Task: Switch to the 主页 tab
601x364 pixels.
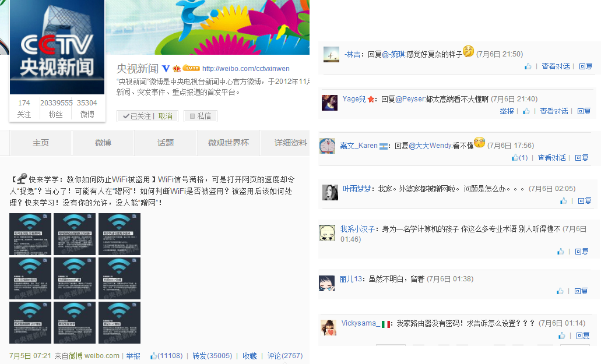Action: pos(41,143)
